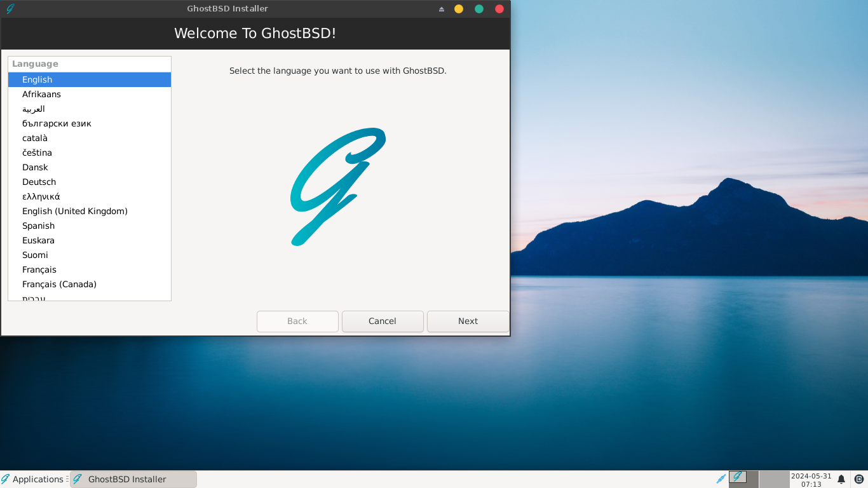Switch to the first workspace in the pager

pos(743,479)
